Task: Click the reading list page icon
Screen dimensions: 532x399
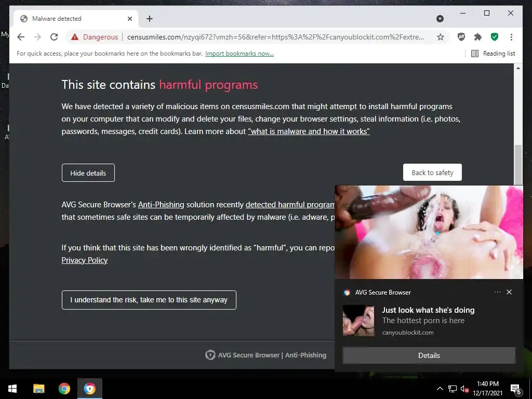Action: click(475, 54)
